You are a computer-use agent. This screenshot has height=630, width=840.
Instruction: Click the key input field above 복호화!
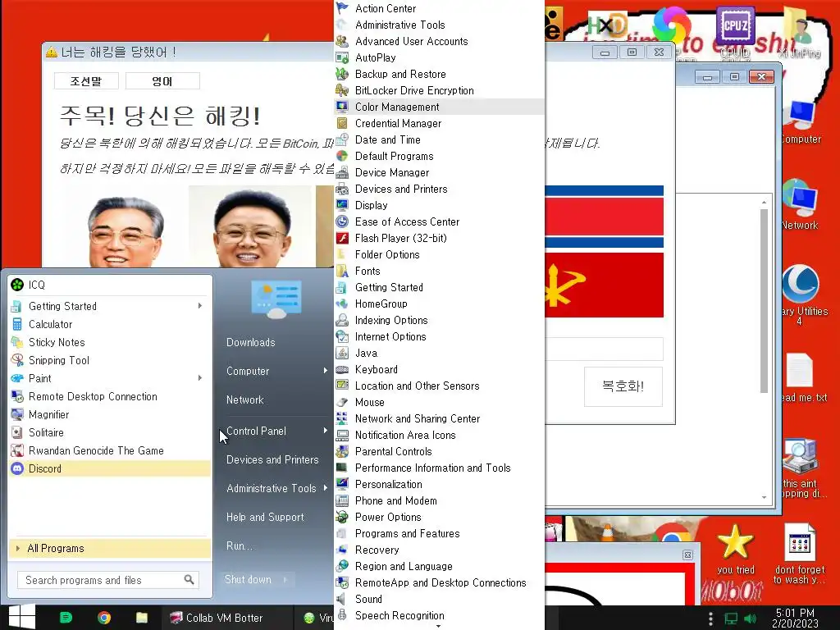(605, 349)
